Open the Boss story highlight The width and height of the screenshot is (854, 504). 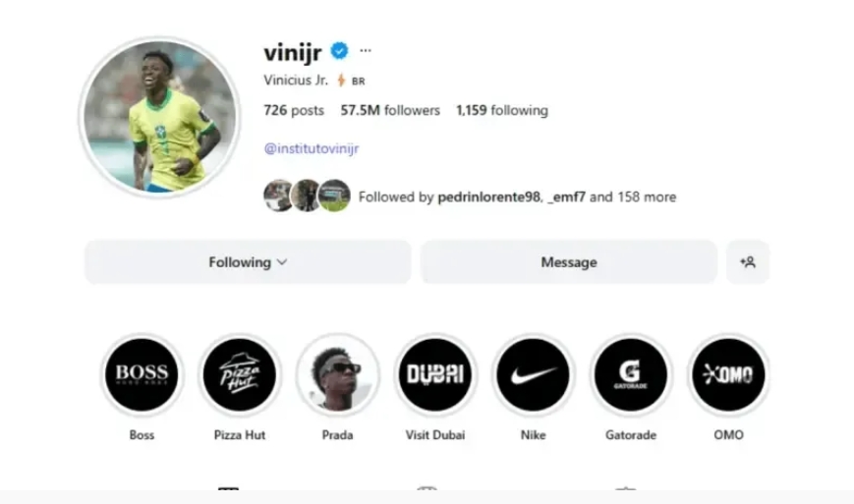click(142, 374)
